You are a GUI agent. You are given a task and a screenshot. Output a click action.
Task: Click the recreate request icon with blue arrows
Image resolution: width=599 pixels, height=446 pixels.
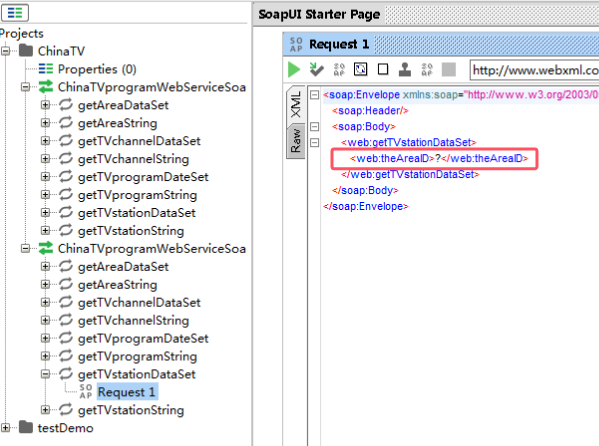click(x=361, y=69)
